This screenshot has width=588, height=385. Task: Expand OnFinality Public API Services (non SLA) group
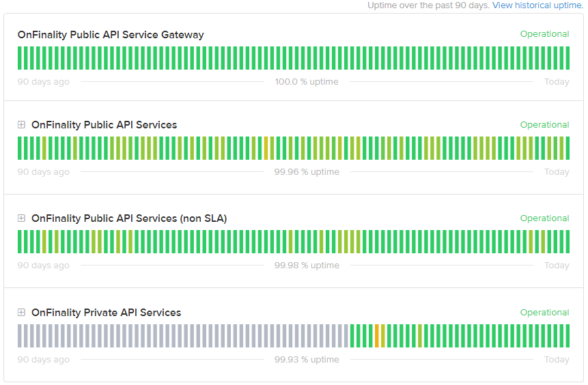[x=21, y=218]
